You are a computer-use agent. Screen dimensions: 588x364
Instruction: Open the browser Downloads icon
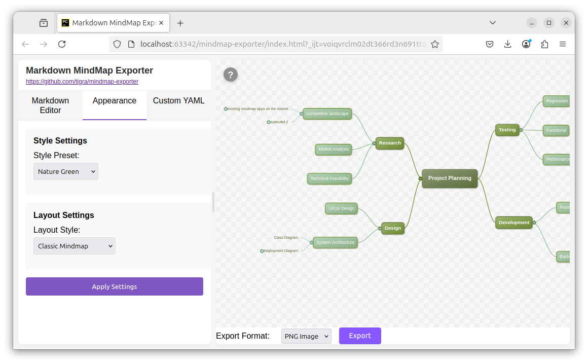pos(508,44)
